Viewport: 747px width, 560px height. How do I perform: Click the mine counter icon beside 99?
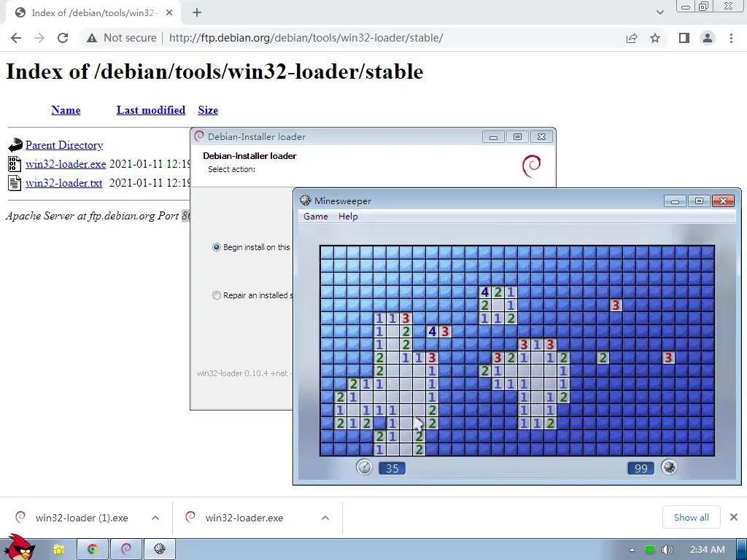click(669, 467)
